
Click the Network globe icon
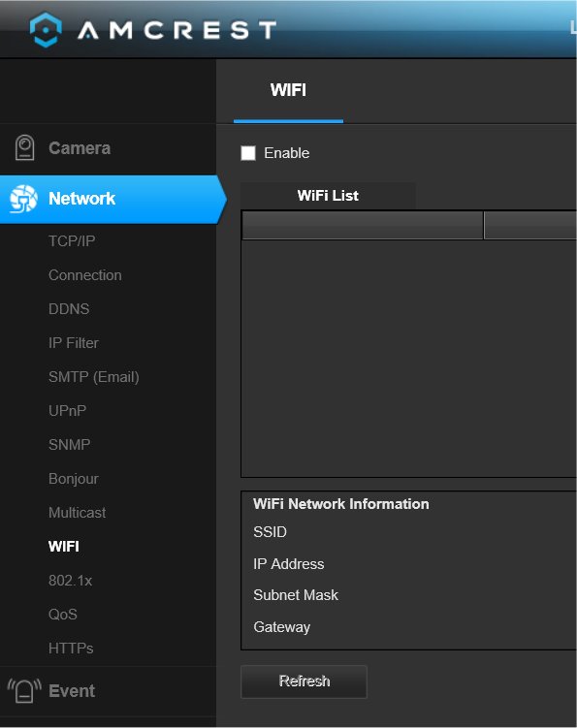[x=23, y=199]
